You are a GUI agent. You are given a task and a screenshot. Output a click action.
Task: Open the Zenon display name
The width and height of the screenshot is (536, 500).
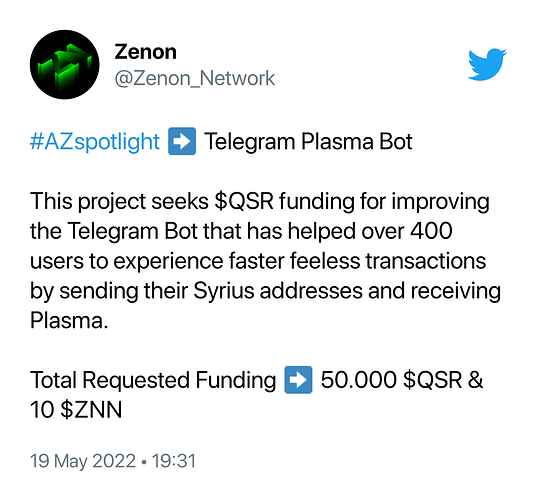click(x=145, y=52)
